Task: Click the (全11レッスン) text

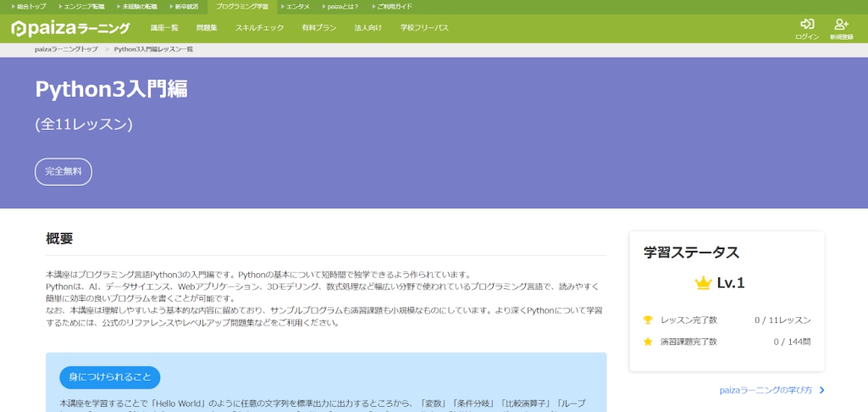Action: coord(84,125)
